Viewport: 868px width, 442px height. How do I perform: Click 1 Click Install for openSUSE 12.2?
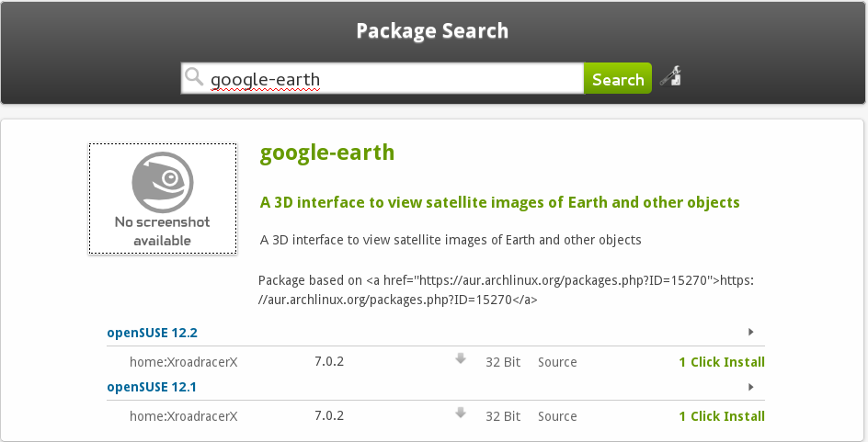tap(722, 362)
